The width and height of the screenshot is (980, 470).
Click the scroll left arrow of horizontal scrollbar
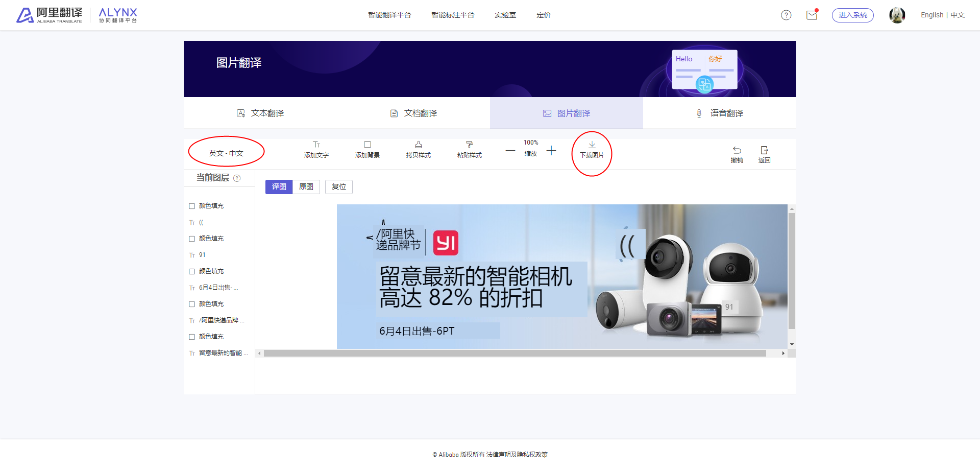(259, 353)
